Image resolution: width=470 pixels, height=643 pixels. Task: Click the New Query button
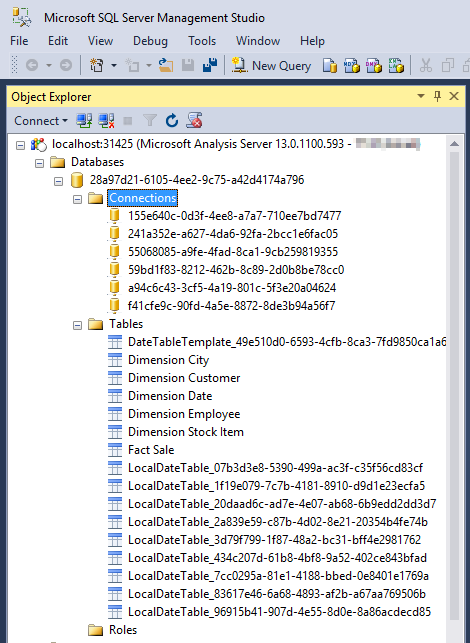coord(272,66)
